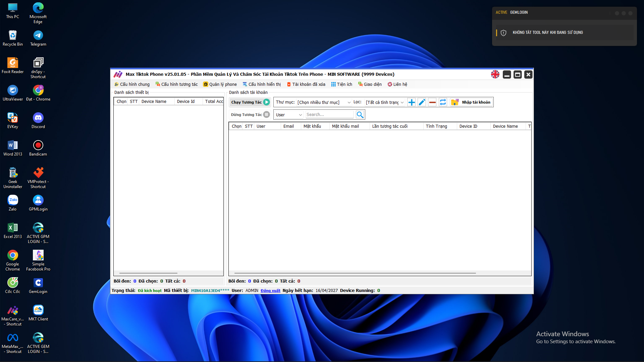
Task: Open Geek Uninstaller desktop shortcut
Action: 13,178
